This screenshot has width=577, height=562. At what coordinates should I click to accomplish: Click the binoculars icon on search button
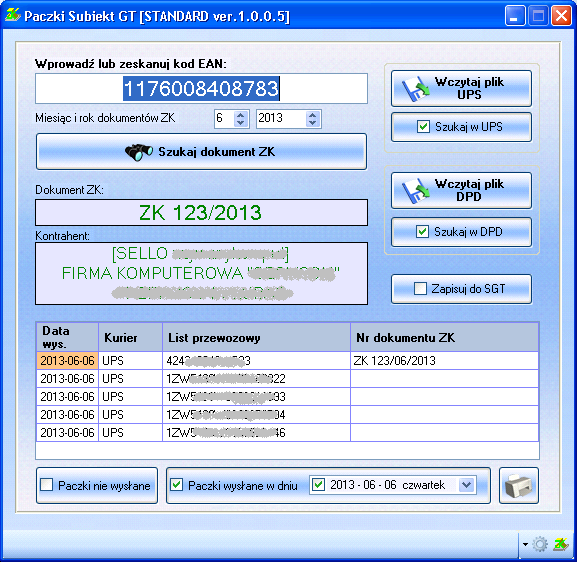pyautogui.click(x=139, y=152)
